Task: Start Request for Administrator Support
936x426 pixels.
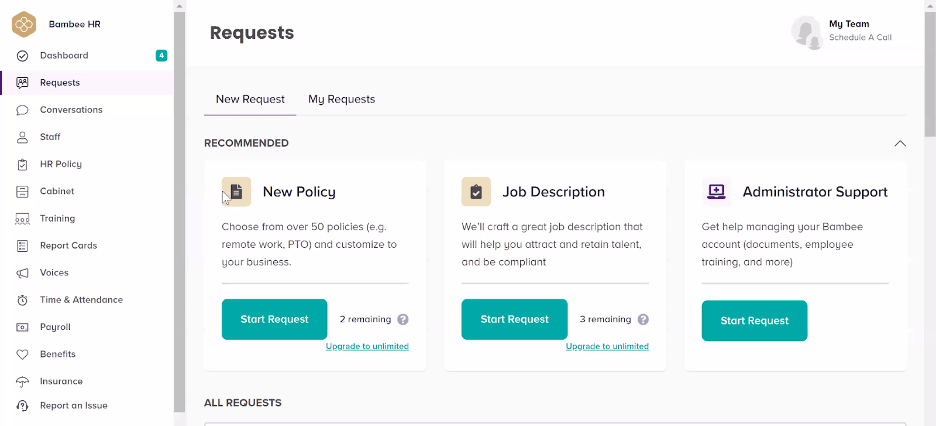Action: [x=754, y=321]
